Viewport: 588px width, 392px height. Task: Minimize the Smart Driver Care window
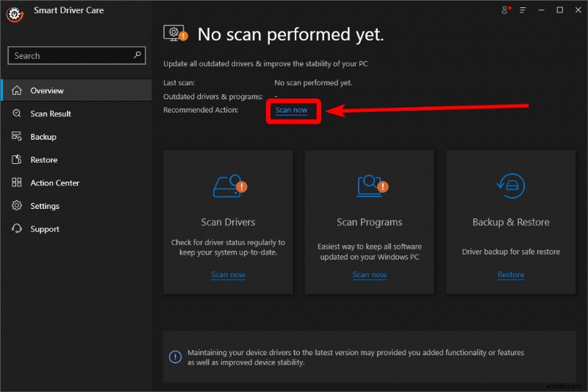[x=541, y=10]
